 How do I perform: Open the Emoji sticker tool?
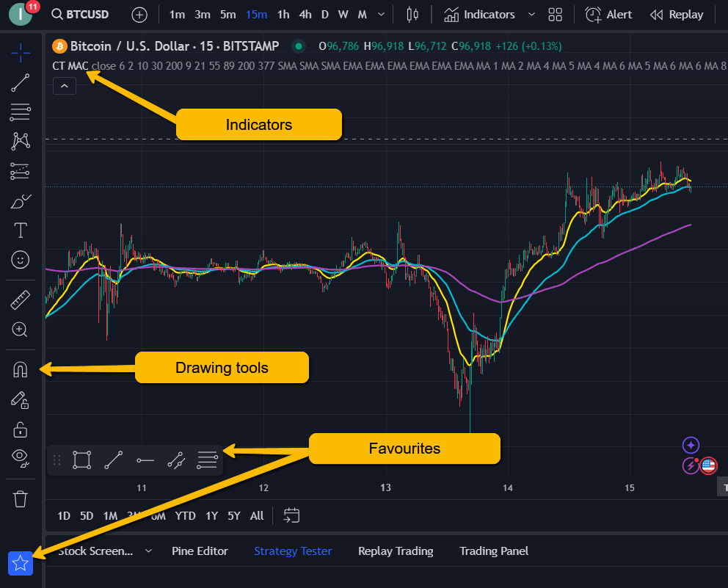[20, 259]
